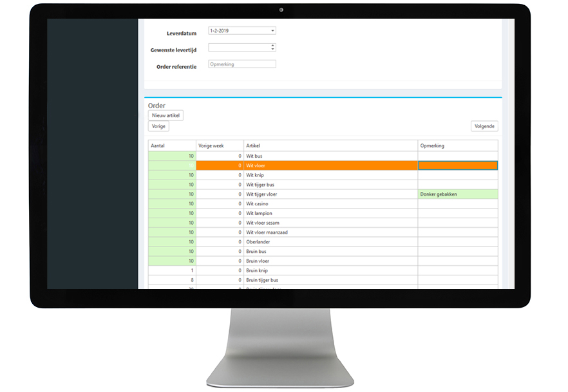Edit the Aantal cell for Wit bus
The image size is (568, 392).
point(172,156)
